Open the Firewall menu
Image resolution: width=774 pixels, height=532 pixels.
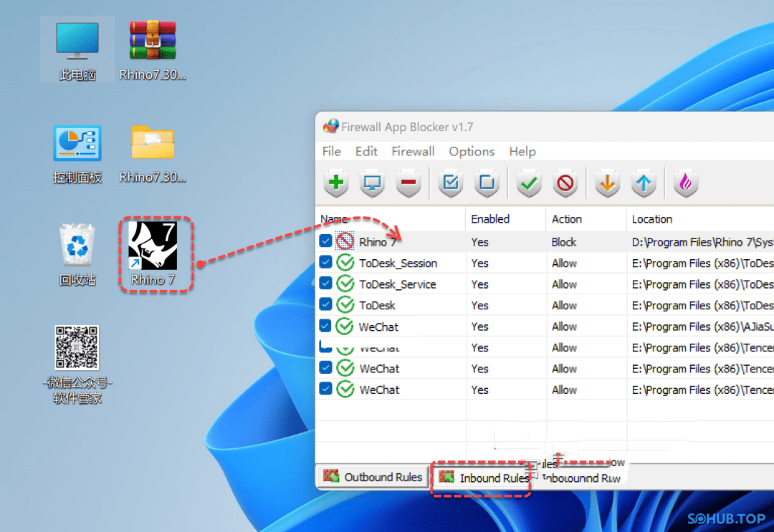coord(413,151)
